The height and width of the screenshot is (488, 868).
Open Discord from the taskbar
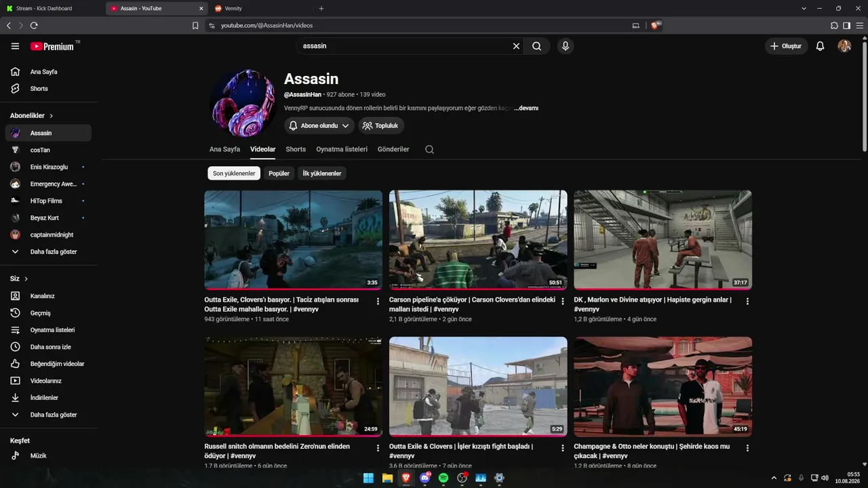pyautogui.click(x=425, y=478)
